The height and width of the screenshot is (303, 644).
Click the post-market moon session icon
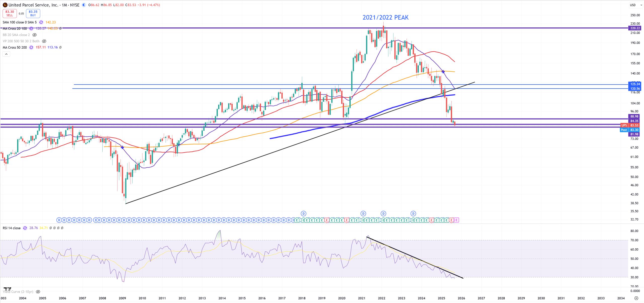[x=84, y=5]
